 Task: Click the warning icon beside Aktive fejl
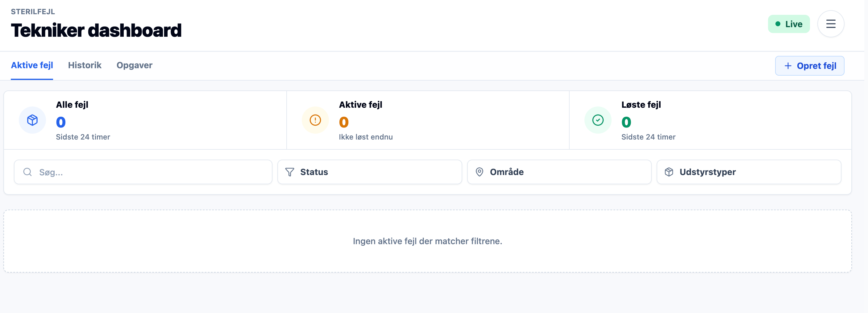pyautogui.click(x=315, y=120)
